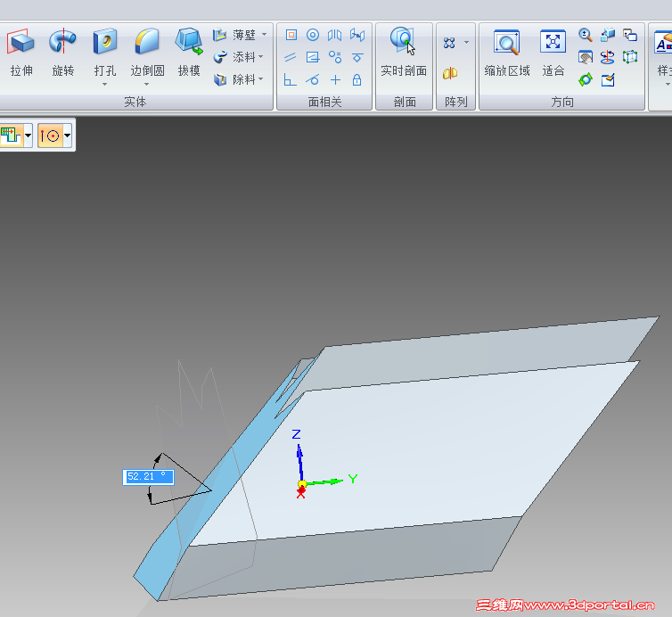672x617 pixels.
Task: Open the 薄壁 dropdown arrow
Action: pyautogui.click(x=264, y=34)
